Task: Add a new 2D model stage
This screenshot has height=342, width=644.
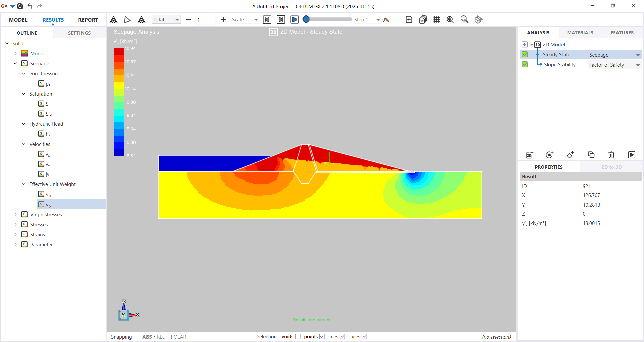Action: pyautogui.click(x=529, y=155)
